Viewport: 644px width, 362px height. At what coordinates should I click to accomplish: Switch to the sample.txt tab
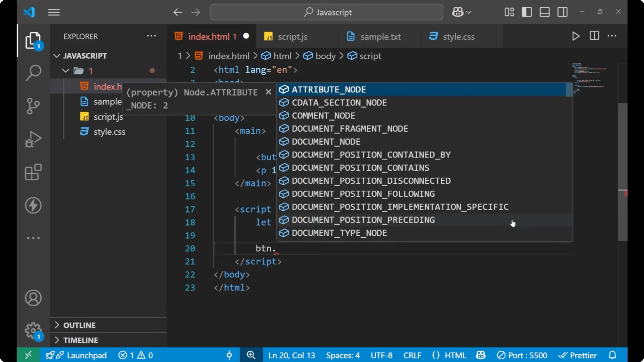point(380,37)
